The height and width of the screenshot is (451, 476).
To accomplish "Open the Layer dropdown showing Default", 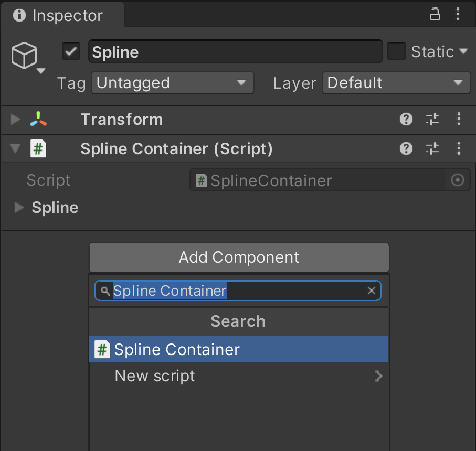I will coord(396,82).
